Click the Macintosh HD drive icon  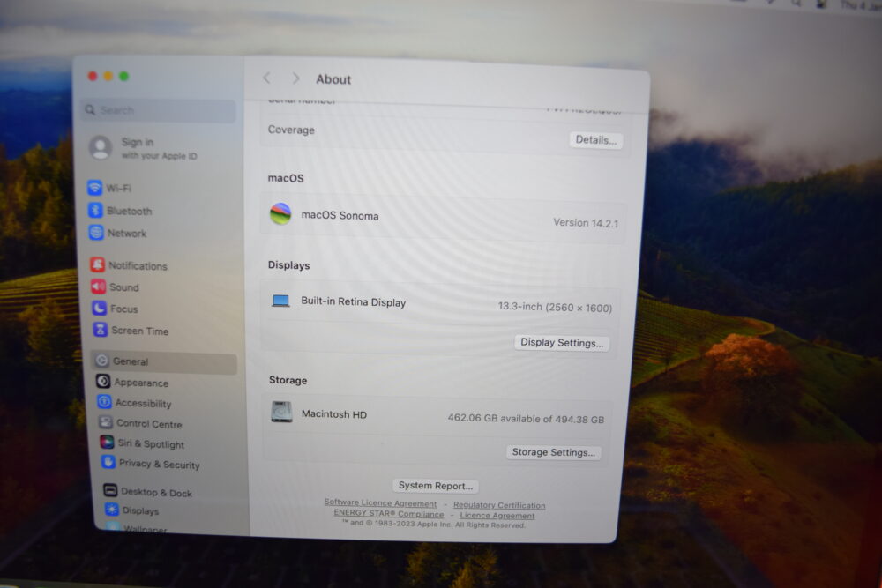point(282,412)
